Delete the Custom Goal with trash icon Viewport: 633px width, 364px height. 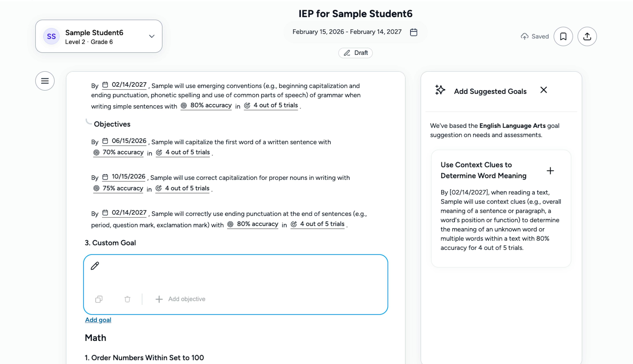click(127, 299)
